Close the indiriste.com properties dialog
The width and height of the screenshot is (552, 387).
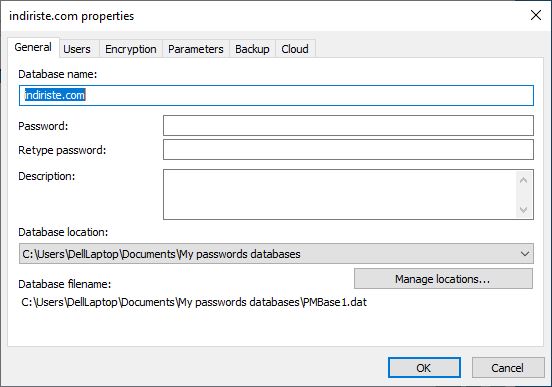point(536,15)
